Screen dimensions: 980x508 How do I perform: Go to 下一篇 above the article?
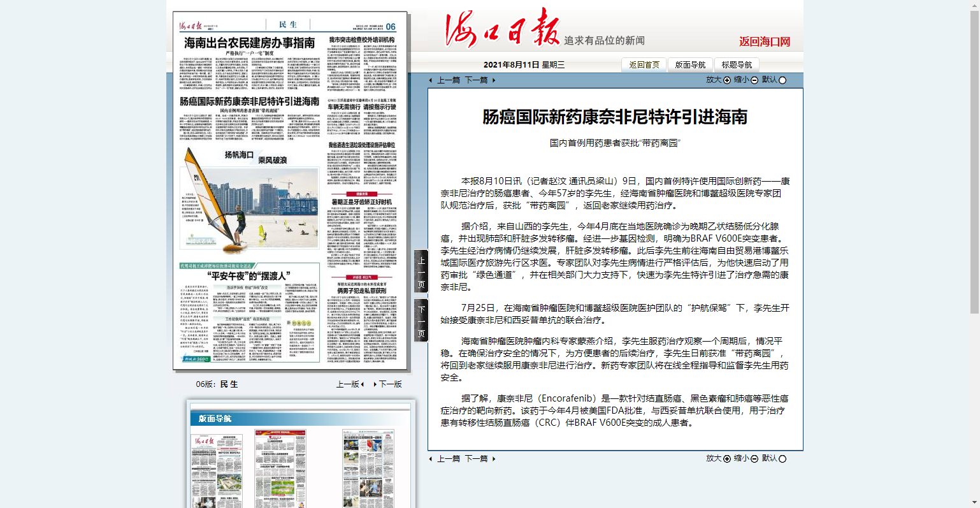476,80
